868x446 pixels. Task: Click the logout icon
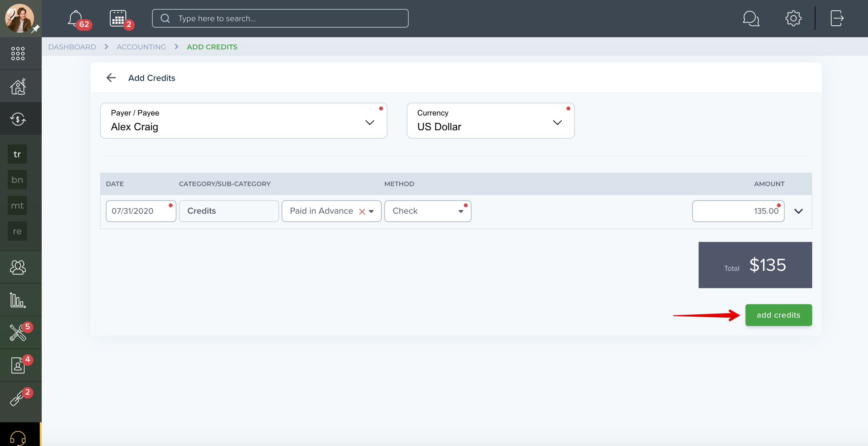coord(837,18)
